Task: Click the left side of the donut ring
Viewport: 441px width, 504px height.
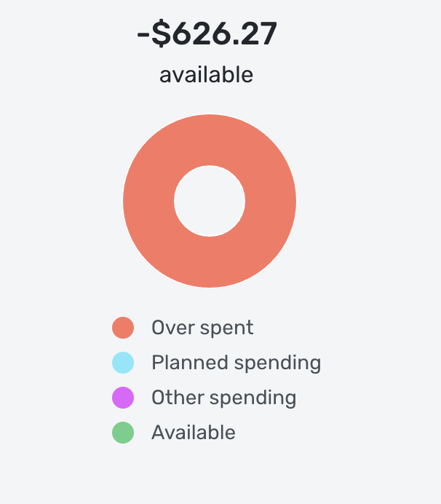Action: (148, 201)
